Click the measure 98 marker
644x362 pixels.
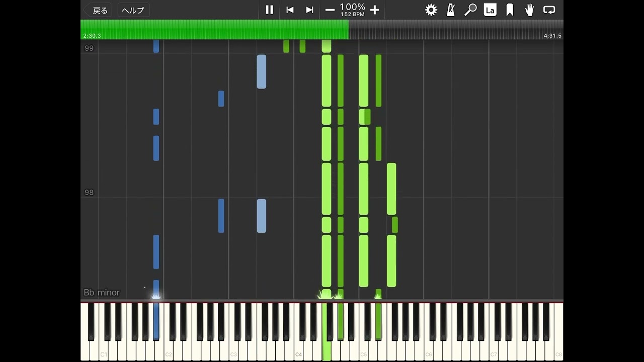89,193
